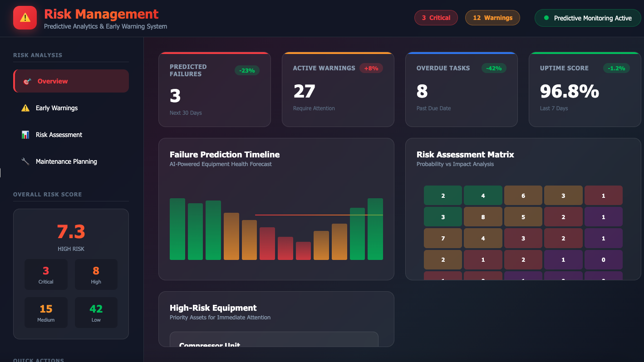Select the Overdue Tasks card
Viewport: 644px width, 362px height.
(461, 90)
